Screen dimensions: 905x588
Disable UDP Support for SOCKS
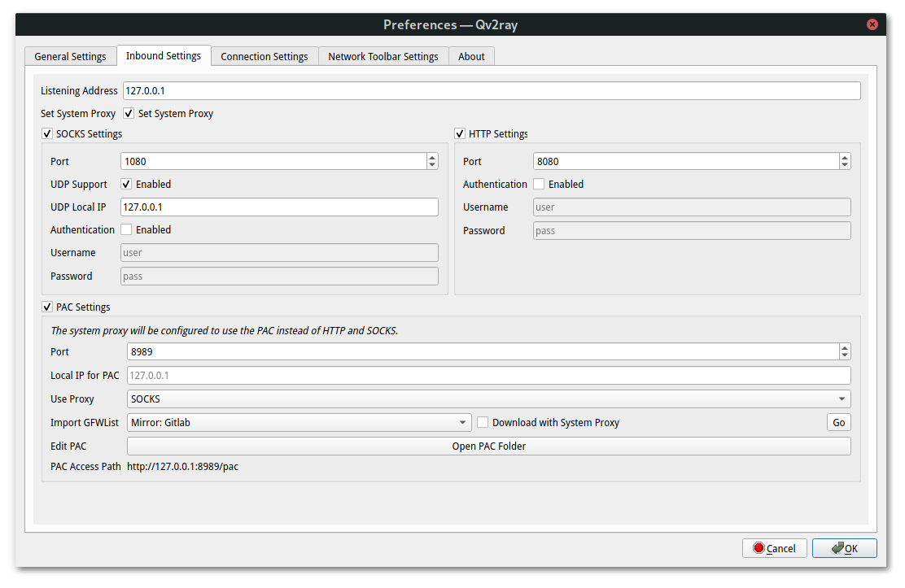click(x=126, y=184)
